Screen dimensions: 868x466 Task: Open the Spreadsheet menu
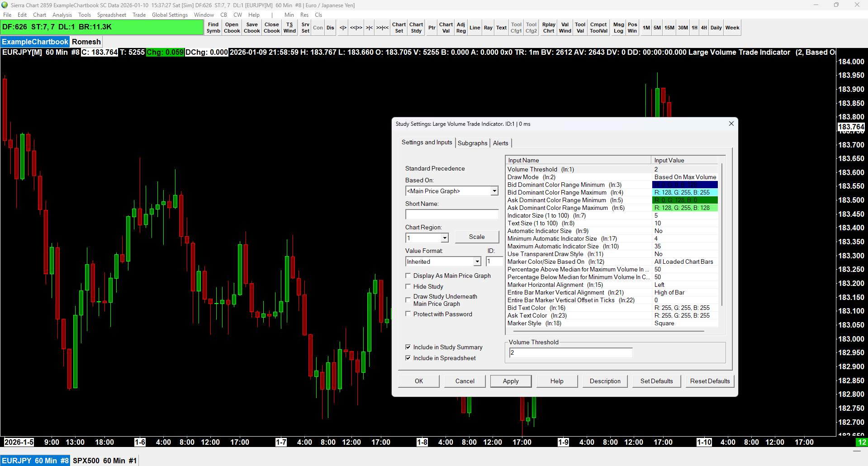[112, 15]
